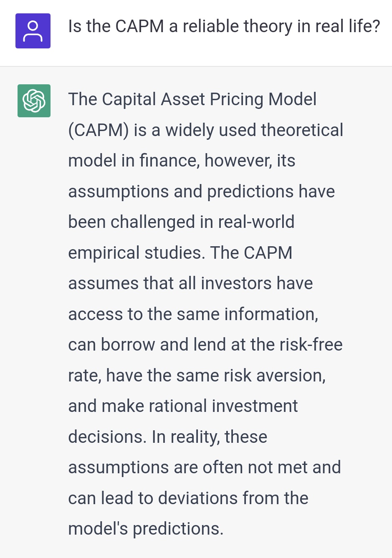Click the words "empirical studies"
Screen dimensions: 392x558
(136, 253)
